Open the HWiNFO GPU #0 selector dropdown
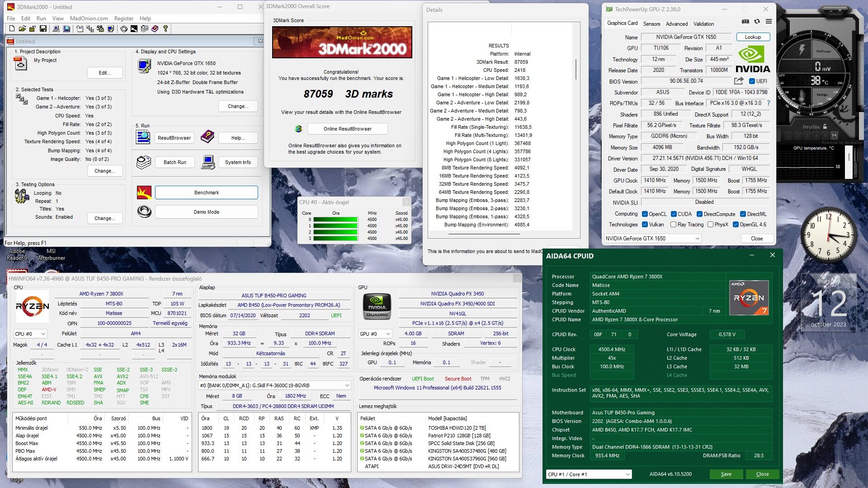This screenshot has height=488, width=868. coord(375,334)
